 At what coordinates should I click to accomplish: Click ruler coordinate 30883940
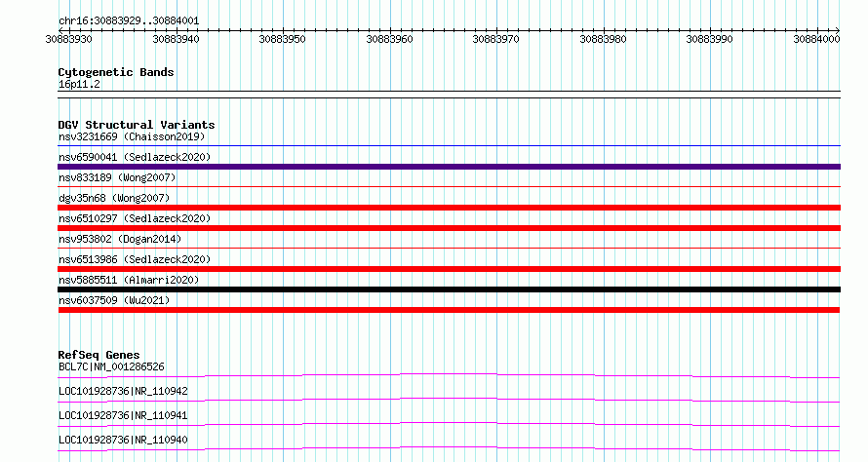pos(176,39)
